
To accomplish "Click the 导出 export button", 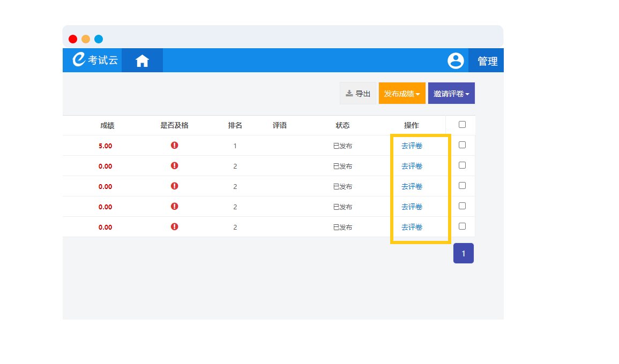I will tap(358, 94).
